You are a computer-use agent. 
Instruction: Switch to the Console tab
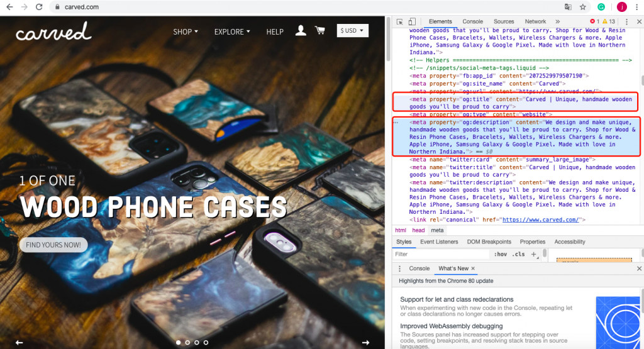473,22
